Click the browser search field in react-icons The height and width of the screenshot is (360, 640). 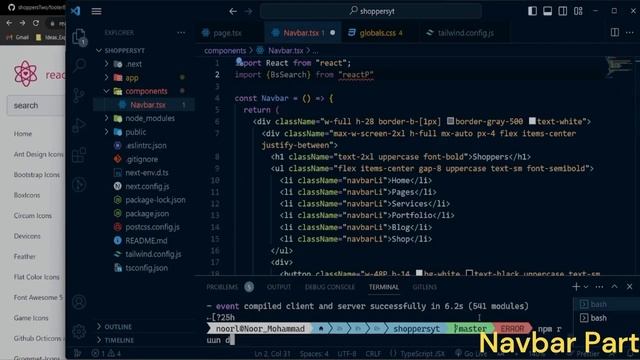[x=36, y=105]
